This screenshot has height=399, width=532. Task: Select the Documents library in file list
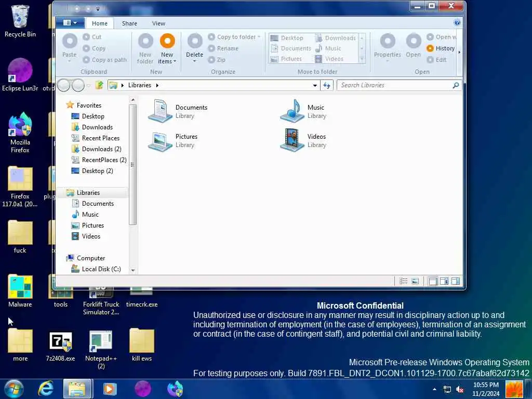point(178,111)
